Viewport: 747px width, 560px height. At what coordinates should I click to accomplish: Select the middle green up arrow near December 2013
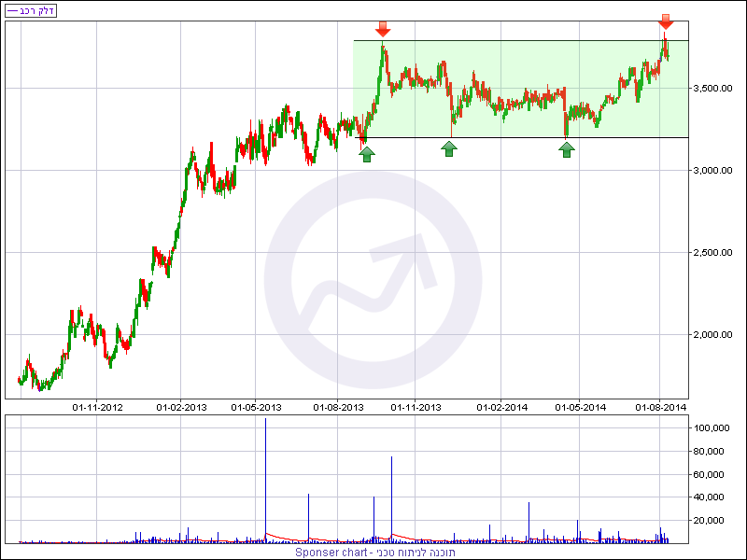(449, 147)
